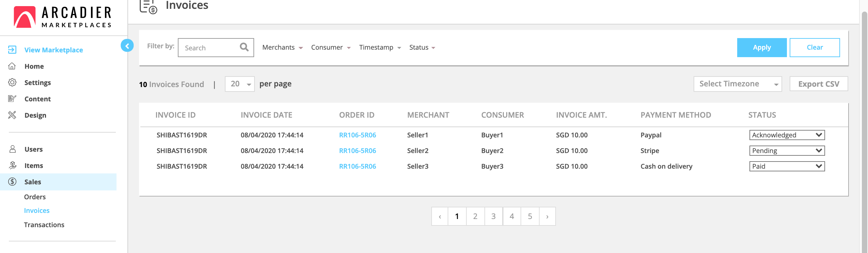
Task: Open the Merchants filter dropdown
Action: pyautogui.click(x=282, y=48)
